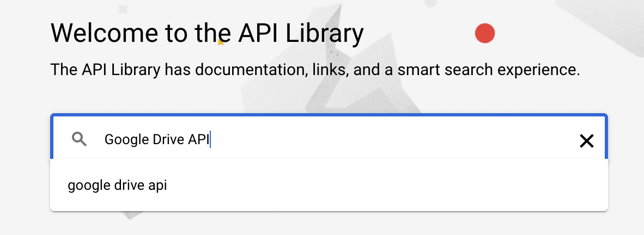This screenshot has width=644, height=235.
Task: Click blank area right of the suggestion
Action: pyautogui.click(x=381, y=185)
